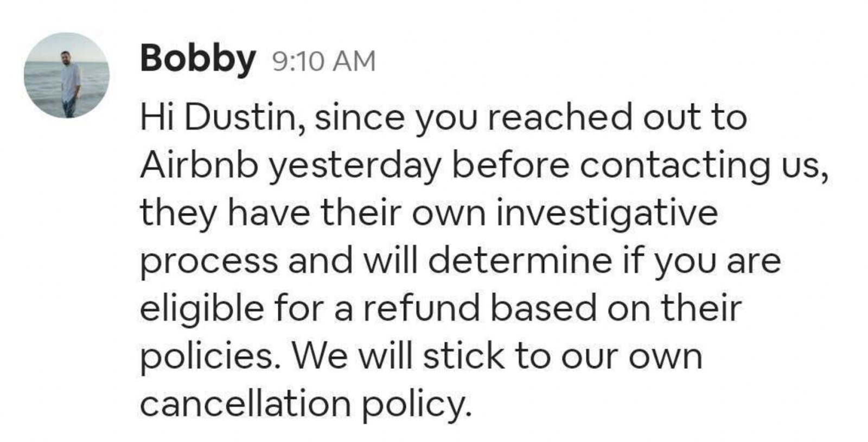
Task: Click the 9:10 AM message timestamp
Action: coord(323,61)
